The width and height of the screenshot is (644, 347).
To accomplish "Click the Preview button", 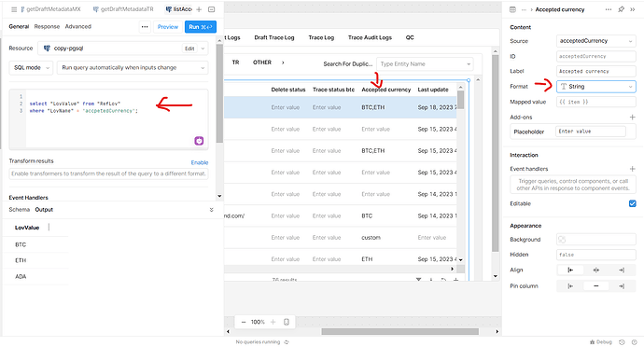I will coord(168,27).
